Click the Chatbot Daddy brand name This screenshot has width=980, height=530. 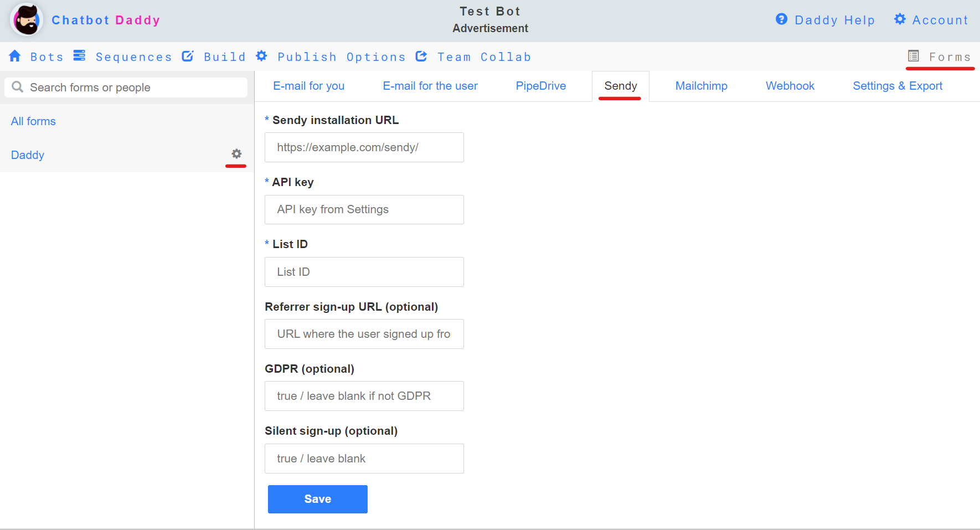[106, 20]
